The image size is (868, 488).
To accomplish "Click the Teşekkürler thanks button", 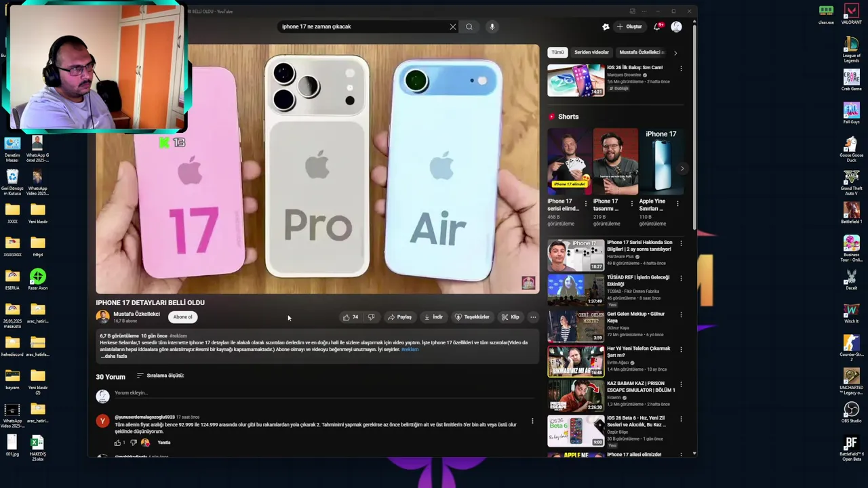I will pos(472,317).
